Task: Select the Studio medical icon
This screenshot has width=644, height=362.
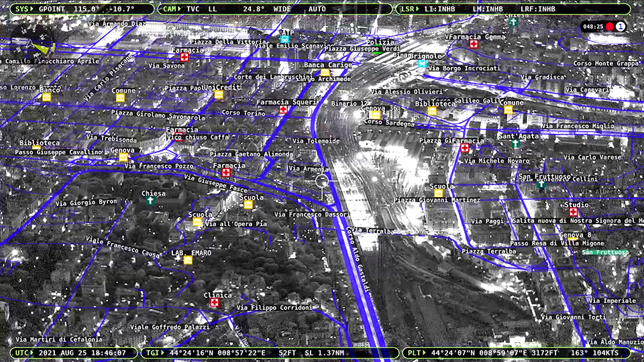Action: (x=573, y=212)
